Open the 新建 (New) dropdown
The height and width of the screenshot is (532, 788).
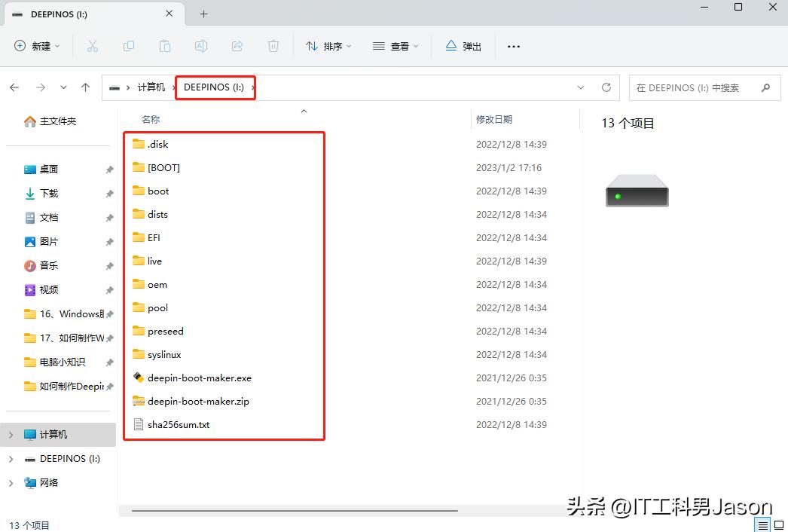click(36, 46)
